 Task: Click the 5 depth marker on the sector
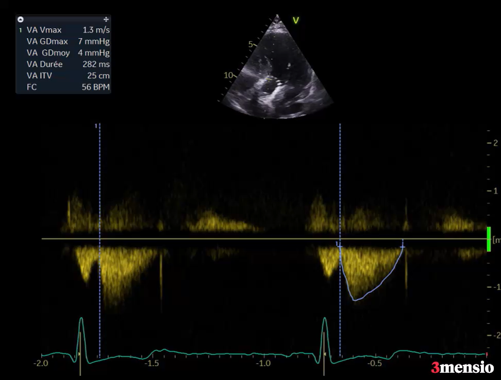coord(251,44)
